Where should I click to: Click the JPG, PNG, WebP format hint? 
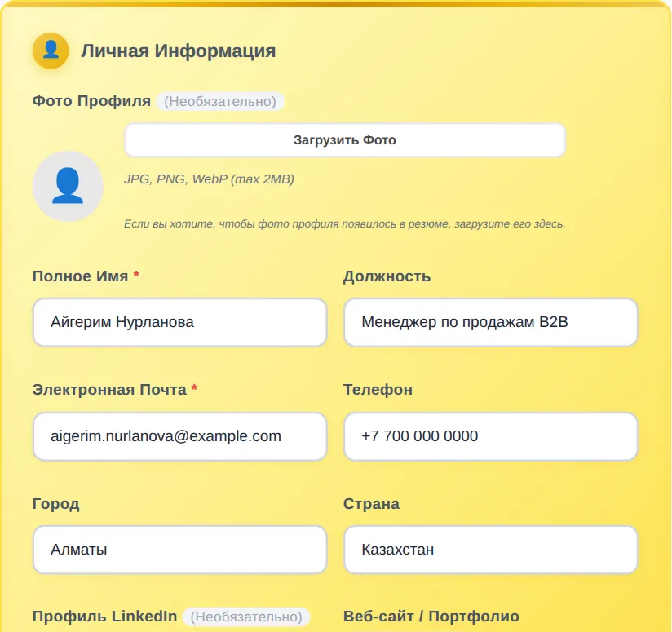(209, 179)
